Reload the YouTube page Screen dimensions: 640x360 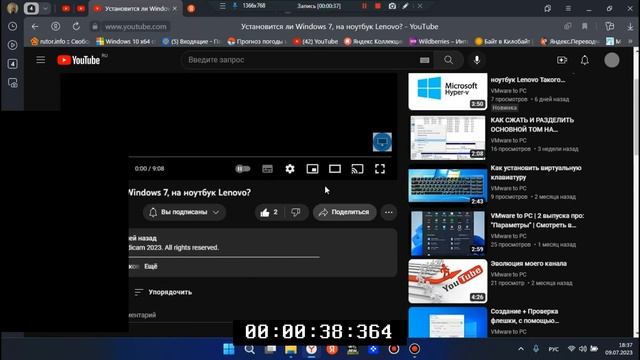76,27
